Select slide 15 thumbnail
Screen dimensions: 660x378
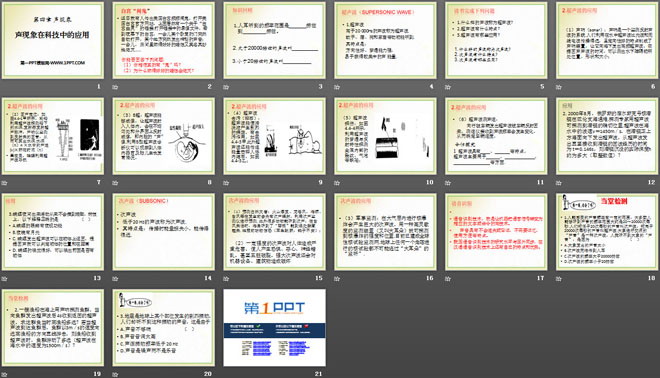274,232
